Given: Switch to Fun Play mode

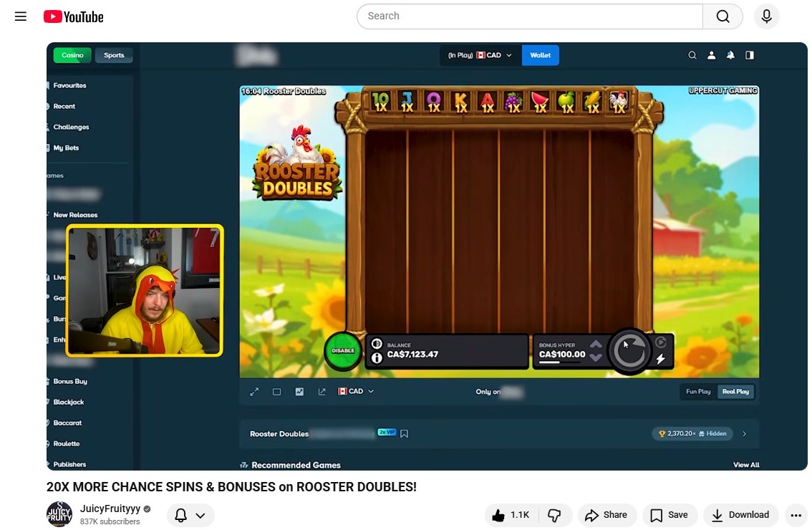Looking at the screenshot, I should (x=698, y=392).
